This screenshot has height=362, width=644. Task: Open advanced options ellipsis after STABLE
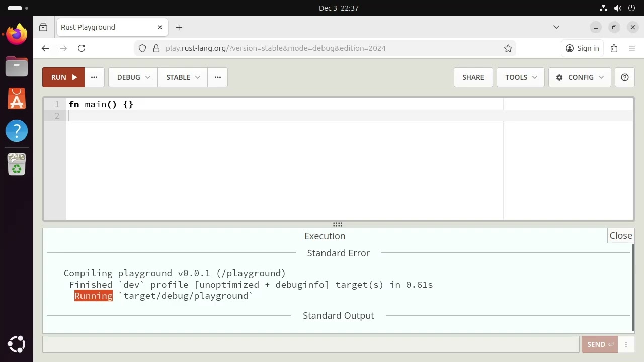pyautogui.click(x=218, y=77)
